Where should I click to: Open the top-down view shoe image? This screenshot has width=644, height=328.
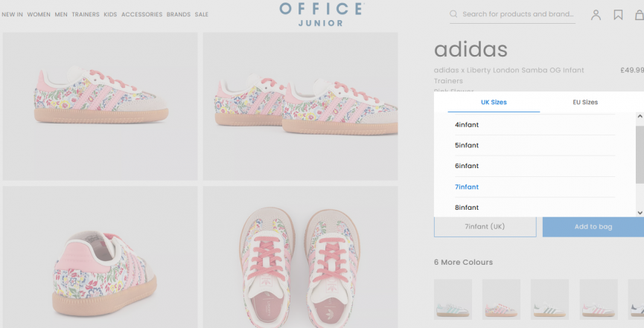[300, 257]
